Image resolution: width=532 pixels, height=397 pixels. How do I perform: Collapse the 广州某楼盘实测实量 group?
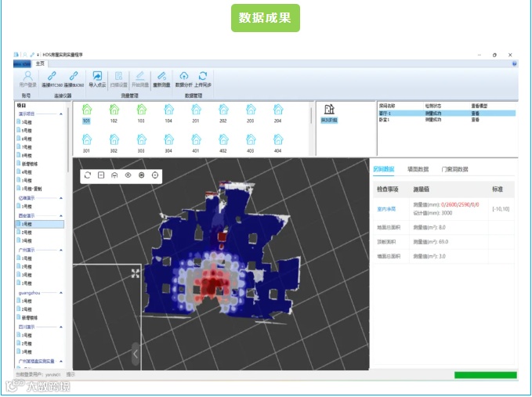[x=61, y=361]
